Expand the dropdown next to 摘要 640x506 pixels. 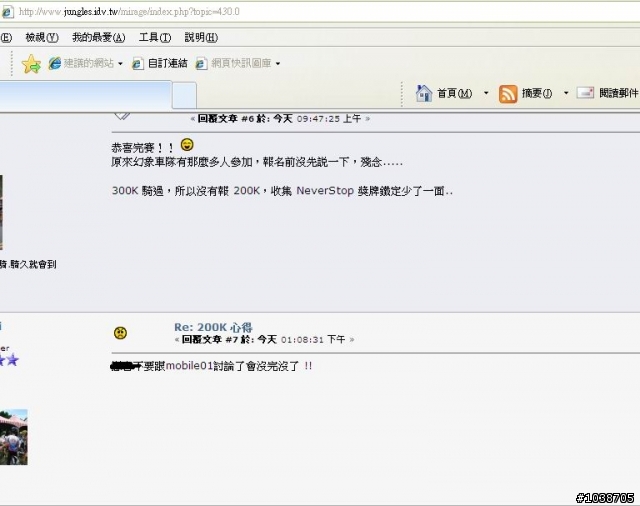[x=566, y=93]
